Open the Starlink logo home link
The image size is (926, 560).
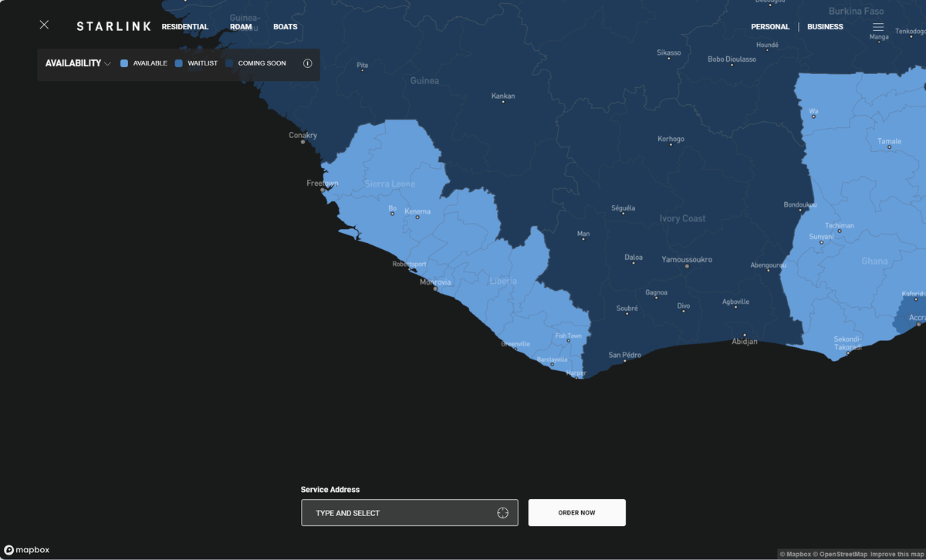point(113,26)
